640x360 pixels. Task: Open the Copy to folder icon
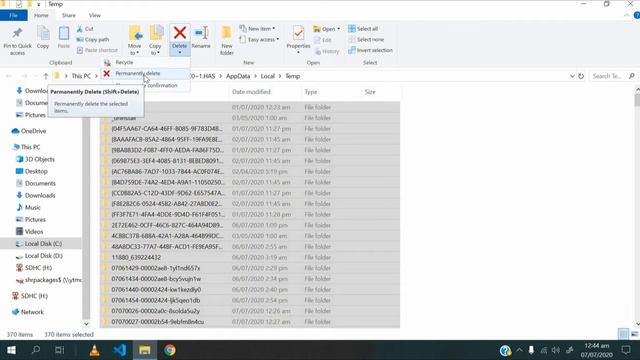click(x=156, y=33)
